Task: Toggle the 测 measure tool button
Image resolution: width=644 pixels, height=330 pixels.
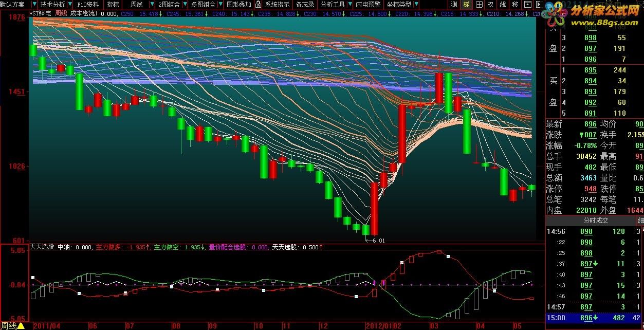Action: coord(454,4)
